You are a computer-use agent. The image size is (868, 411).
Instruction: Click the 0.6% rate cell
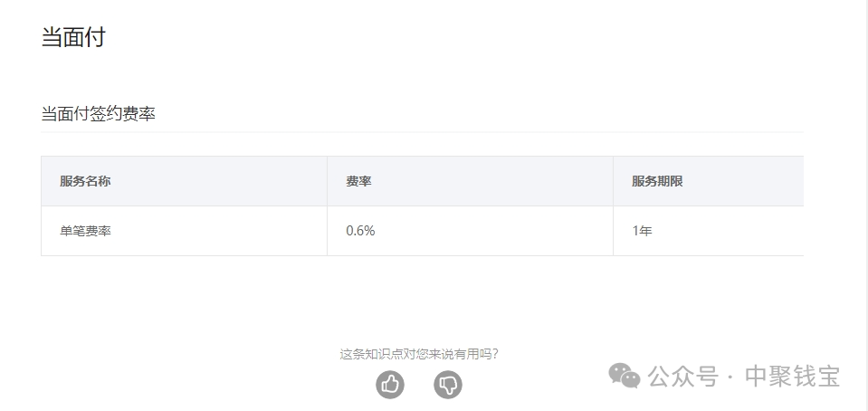(360, 231)
